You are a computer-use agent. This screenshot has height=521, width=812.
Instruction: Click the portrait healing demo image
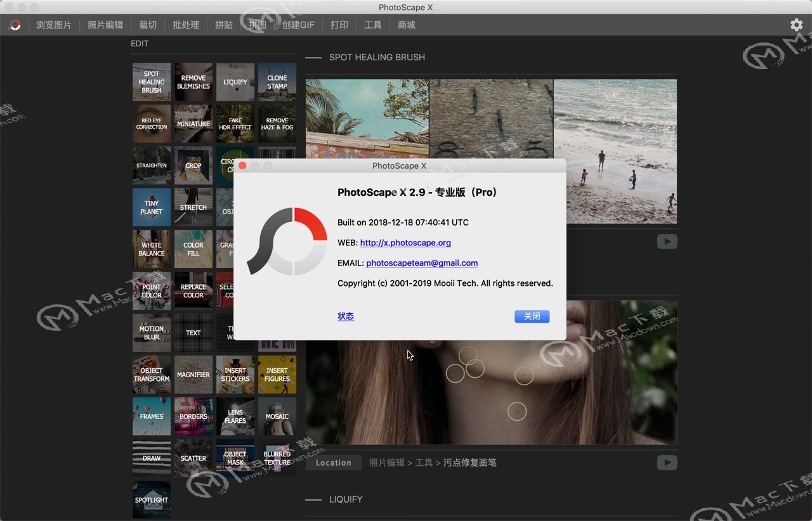click(x=492, y=393)
